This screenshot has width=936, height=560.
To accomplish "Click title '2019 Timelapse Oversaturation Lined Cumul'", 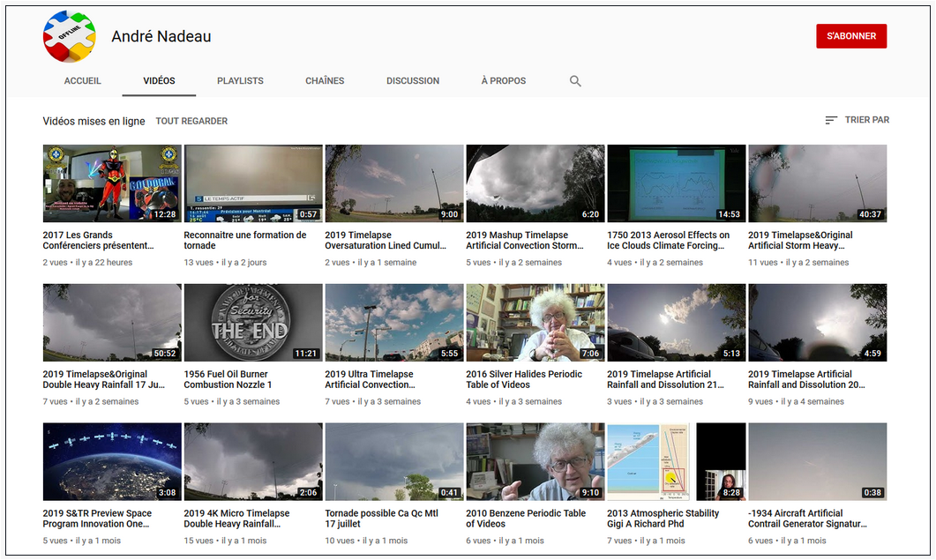I will [x=386, y=240].
